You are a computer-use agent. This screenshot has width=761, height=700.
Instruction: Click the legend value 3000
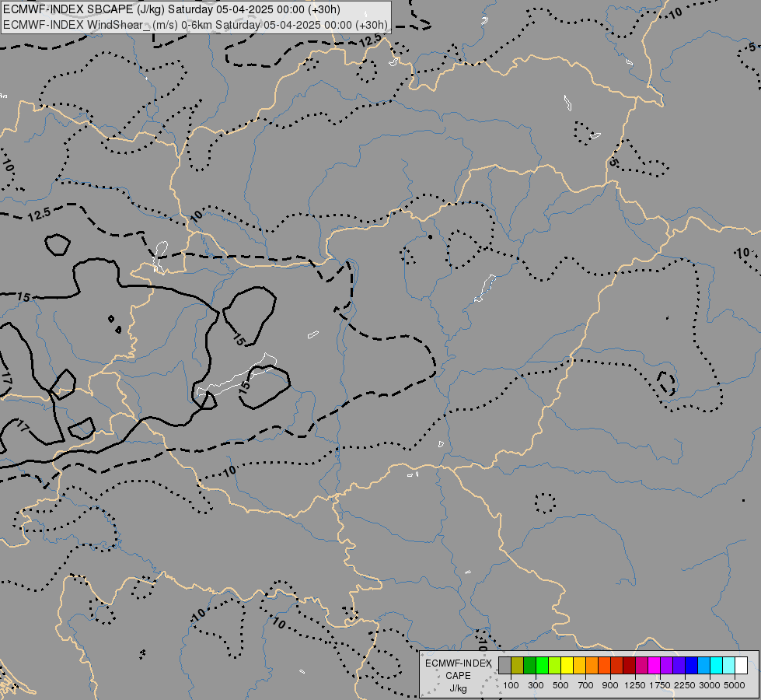coord(710,685)
